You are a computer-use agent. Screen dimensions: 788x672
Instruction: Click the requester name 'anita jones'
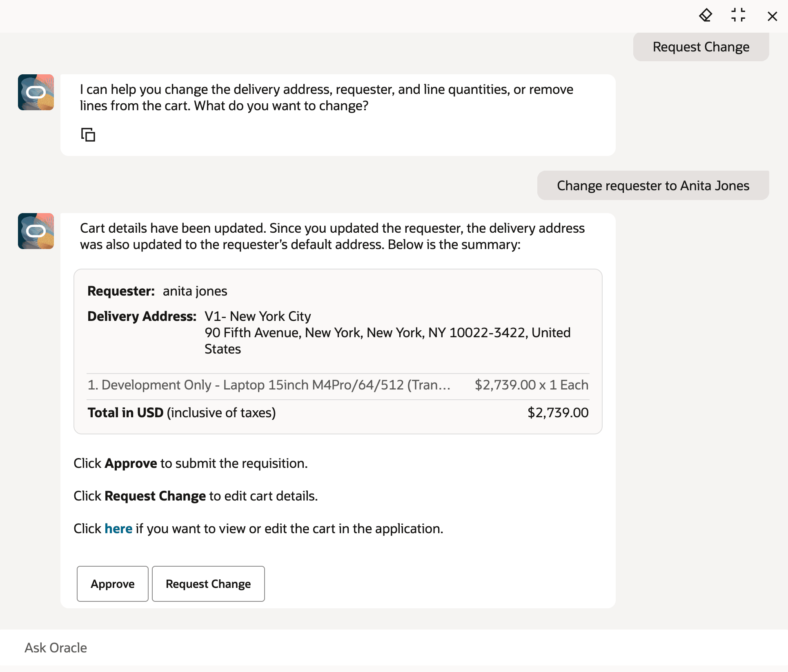195,291
